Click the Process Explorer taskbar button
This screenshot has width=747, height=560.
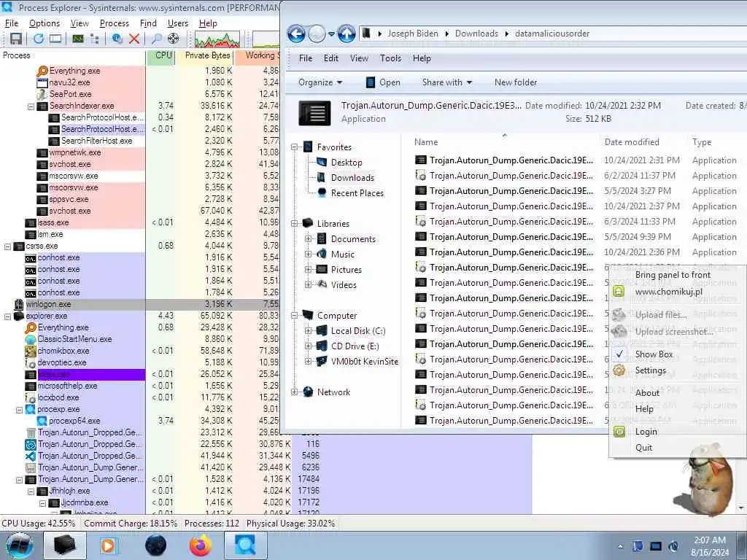[245, 545]
